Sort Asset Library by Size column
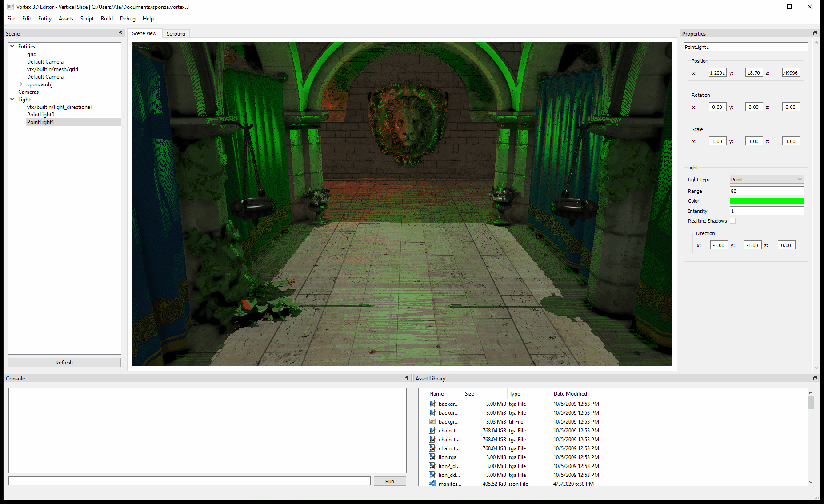The image size is (824, 504). tap(485, 394)
